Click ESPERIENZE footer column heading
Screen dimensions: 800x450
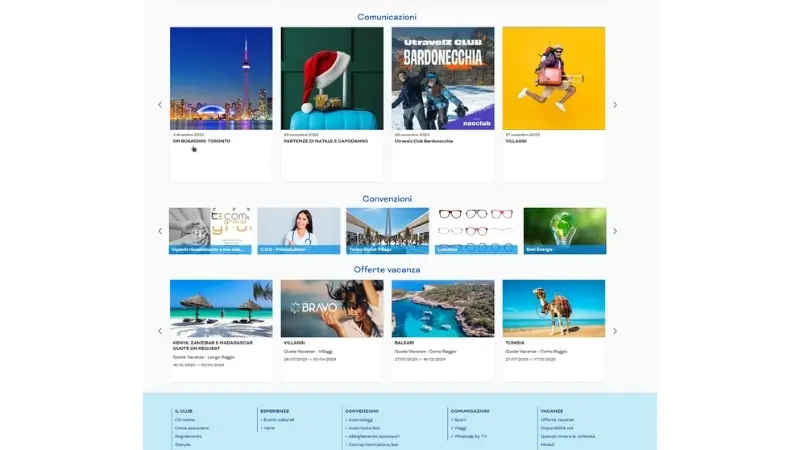click(x=274, y=411)
